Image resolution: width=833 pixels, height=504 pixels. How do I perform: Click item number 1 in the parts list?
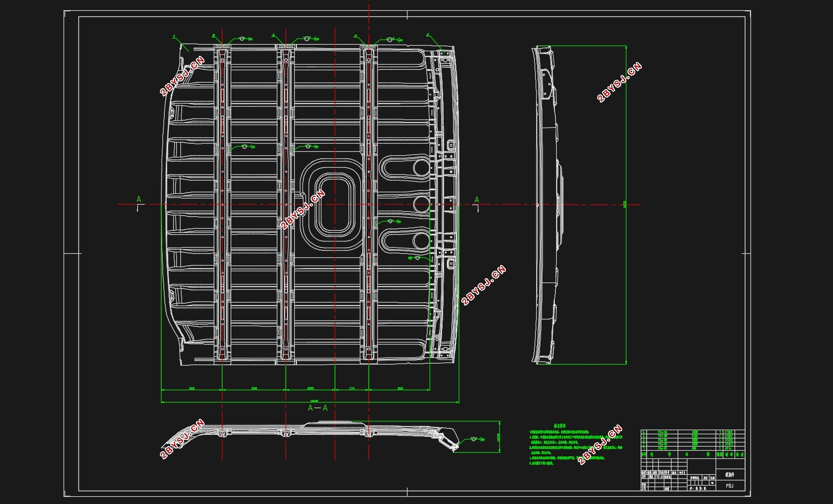click(644, 448)
